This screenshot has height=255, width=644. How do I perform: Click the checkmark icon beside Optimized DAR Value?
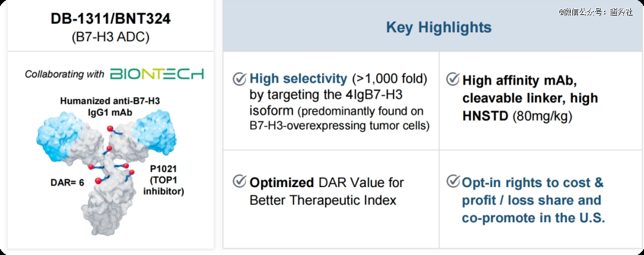coord(239,181)
